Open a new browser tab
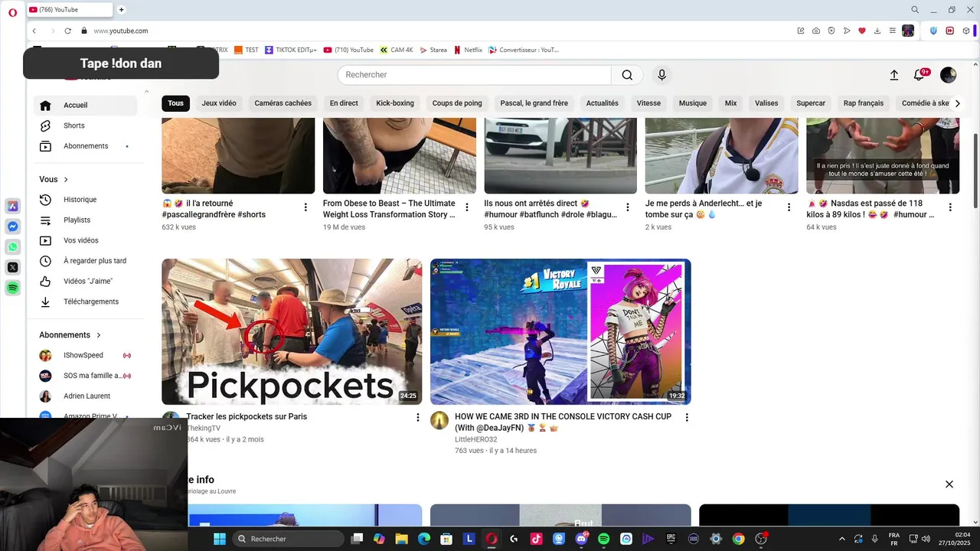980x551 pixels. [121, 10]
